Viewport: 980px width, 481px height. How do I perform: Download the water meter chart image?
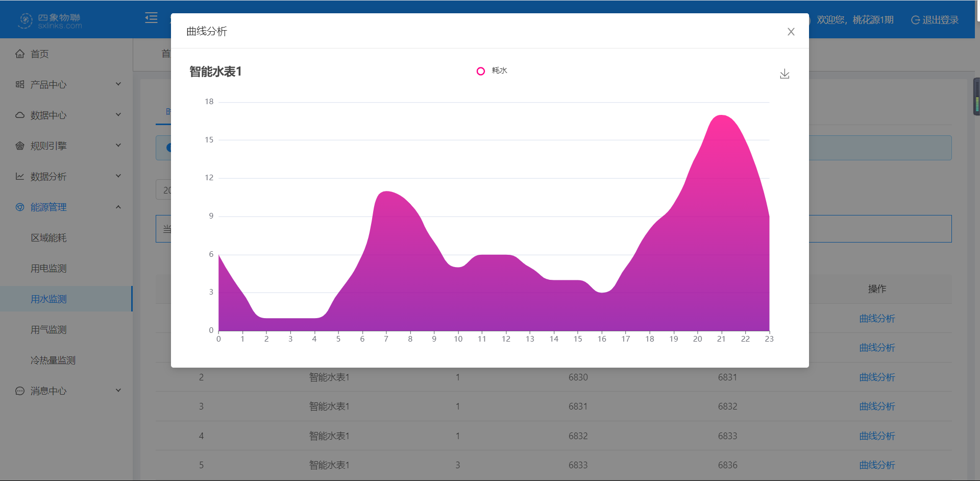(x=785, y=74)
